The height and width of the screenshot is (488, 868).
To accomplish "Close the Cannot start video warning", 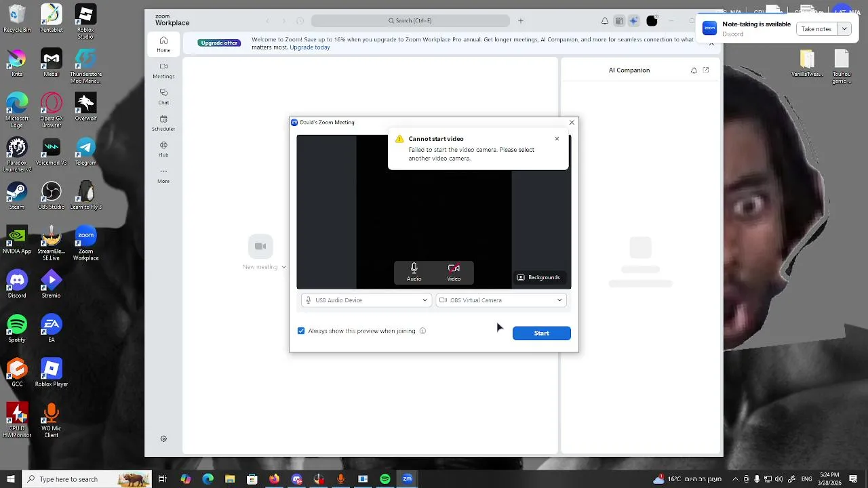I will (557, 139).
